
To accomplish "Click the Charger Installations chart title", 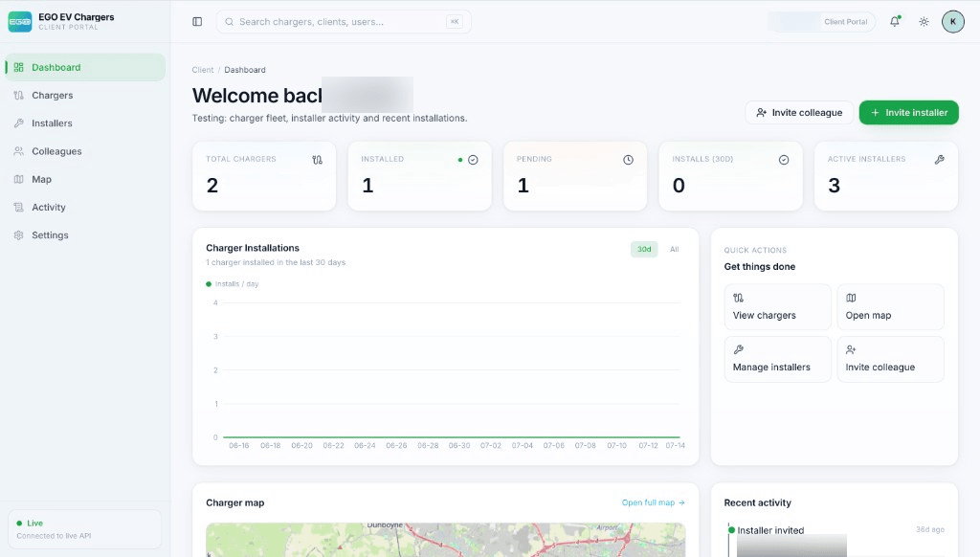I will point(253,248).
